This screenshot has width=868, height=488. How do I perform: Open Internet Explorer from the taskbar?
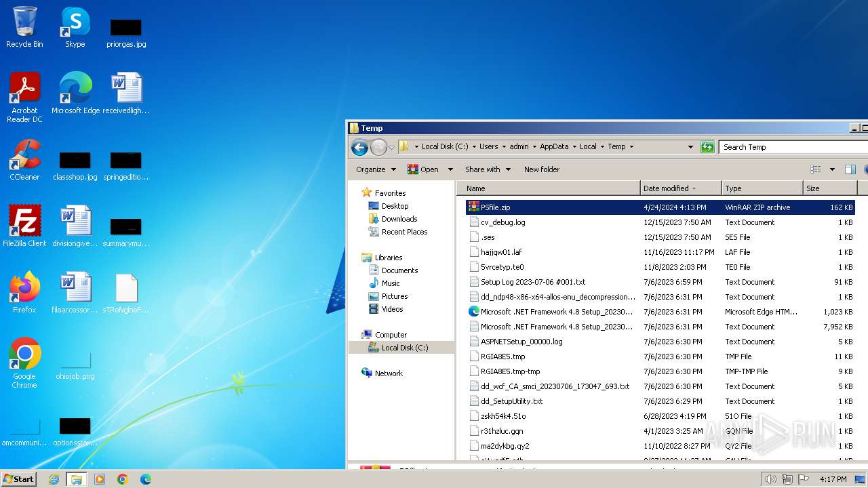click(x=54, y=479)
